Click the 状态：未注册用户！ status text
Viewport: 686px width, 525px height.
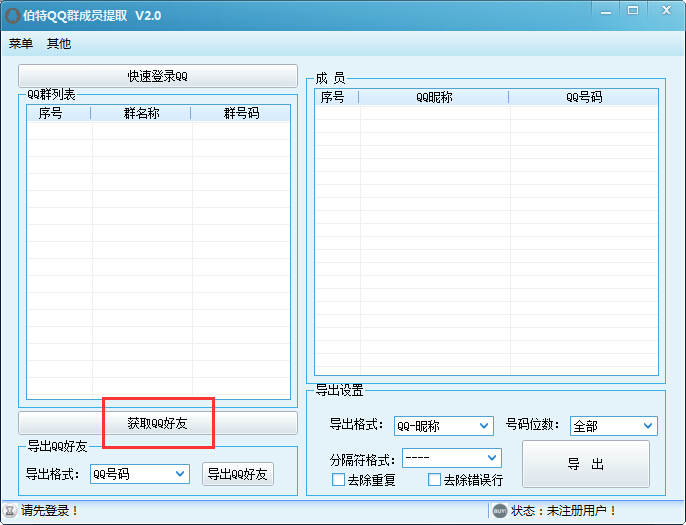(x=564, y=511)
